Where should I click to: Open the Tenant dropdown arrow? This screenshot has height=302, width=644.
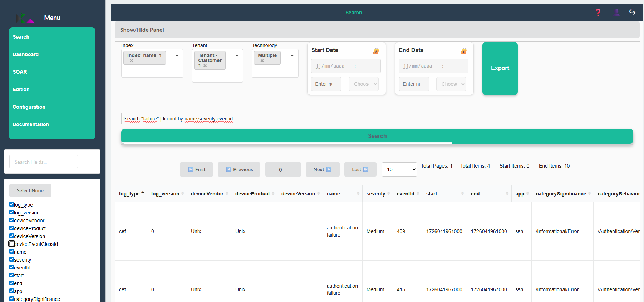point(237,56)
